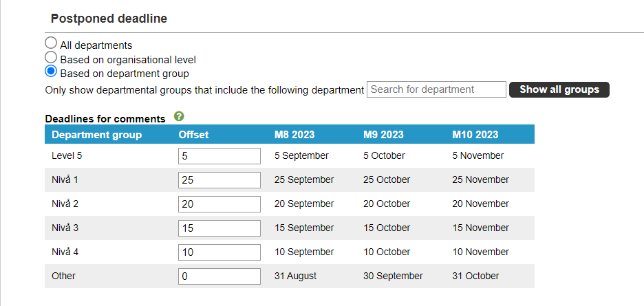Click the Department group column header

[97, 135]
